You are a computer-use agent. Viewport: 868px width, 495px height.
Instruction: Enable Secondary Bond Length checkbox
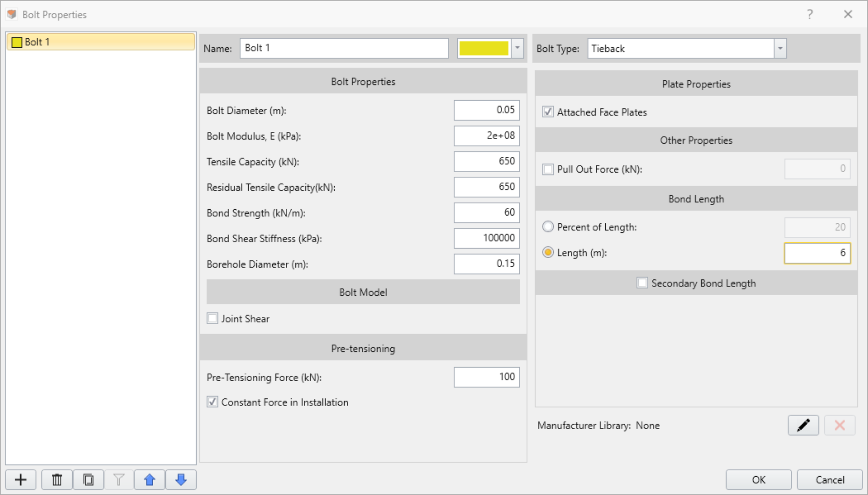point(642,283)
